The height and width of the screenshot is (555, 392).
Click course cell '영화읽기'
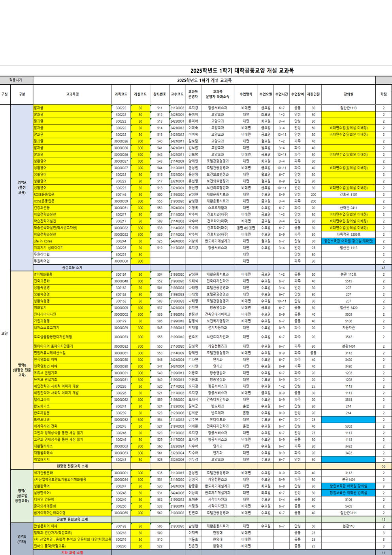click(72, 307)
